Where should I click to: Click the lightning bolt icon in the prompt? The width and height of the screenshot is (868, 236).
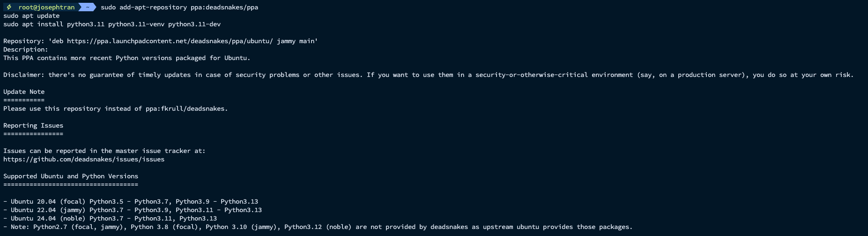click(9, 7)
